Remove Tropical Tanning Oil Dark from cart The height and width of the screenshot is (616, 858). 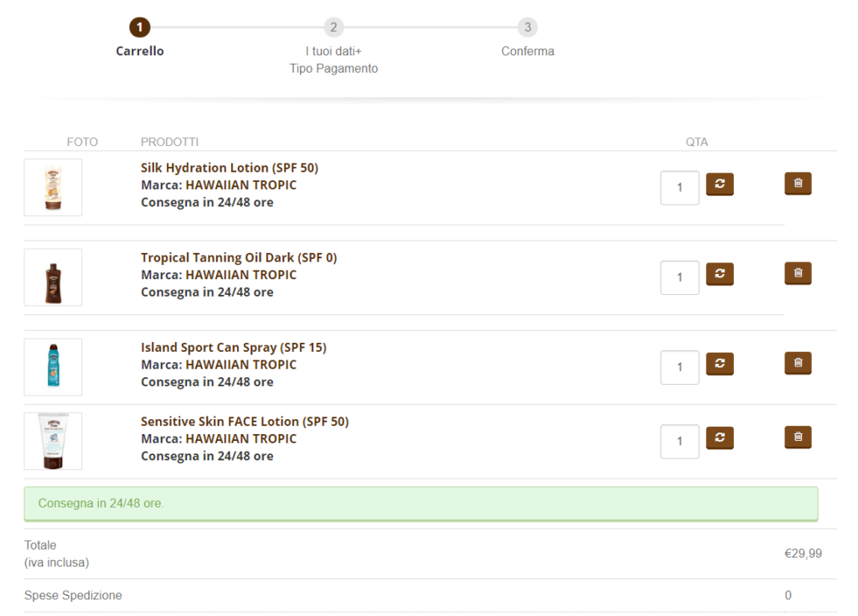point(798,273)
